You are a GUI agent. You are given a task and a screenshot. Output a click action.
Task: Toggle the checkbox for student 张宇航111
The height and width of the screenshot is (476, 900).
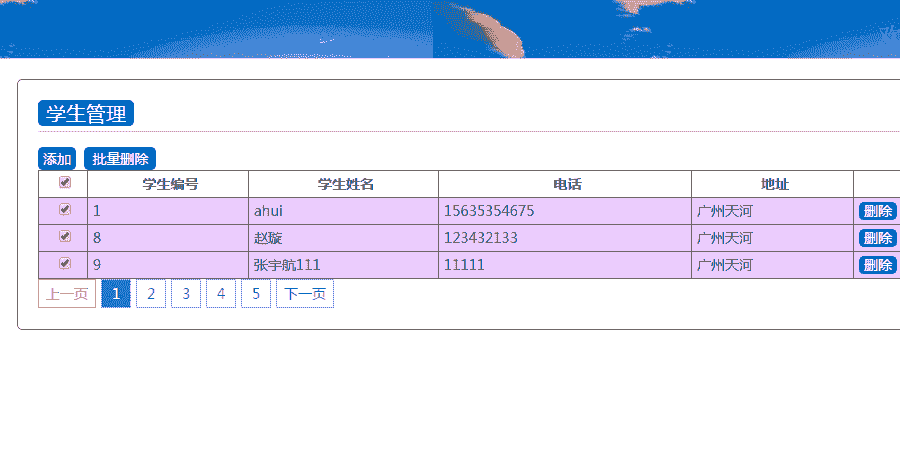pos(65,264)
